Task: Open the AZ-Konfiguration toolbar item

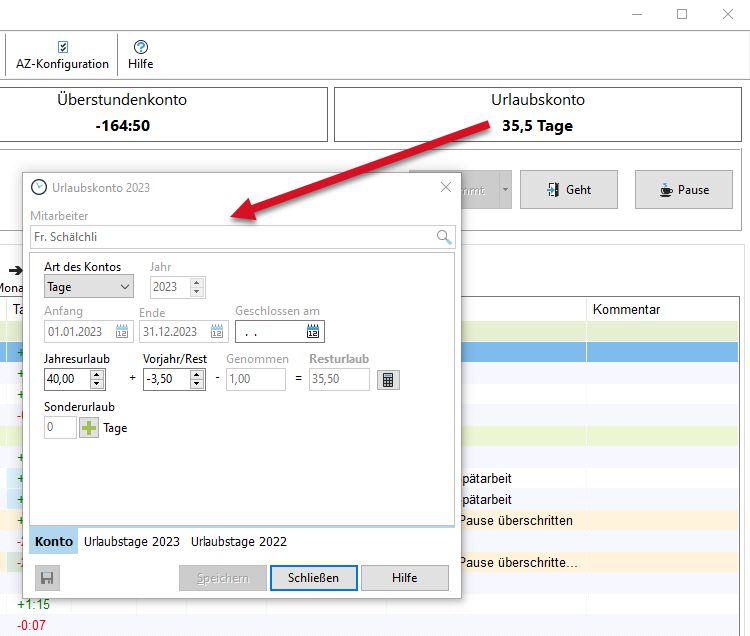Action: (x=62, y=55)
